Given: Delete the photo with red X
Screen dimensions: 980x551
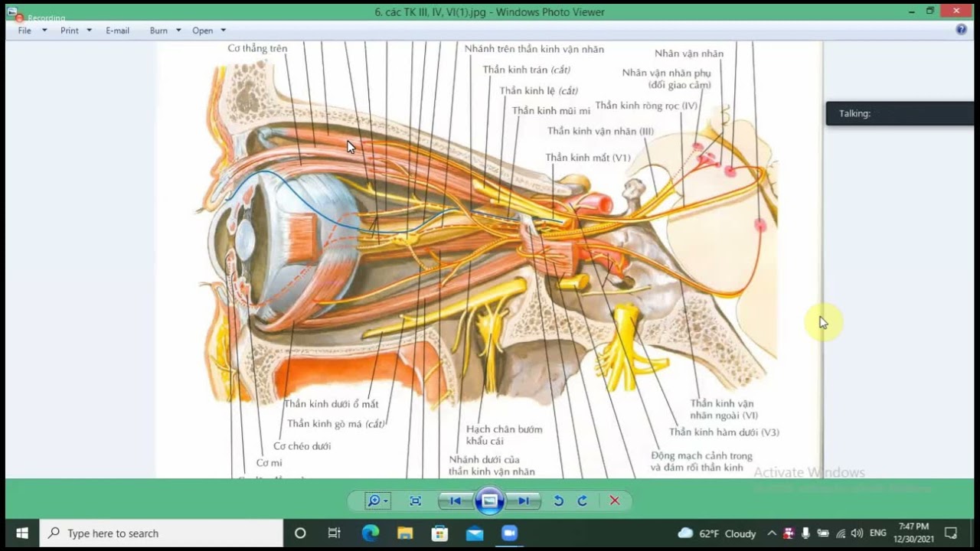Looking at the screenshot, I should point(614,501).
